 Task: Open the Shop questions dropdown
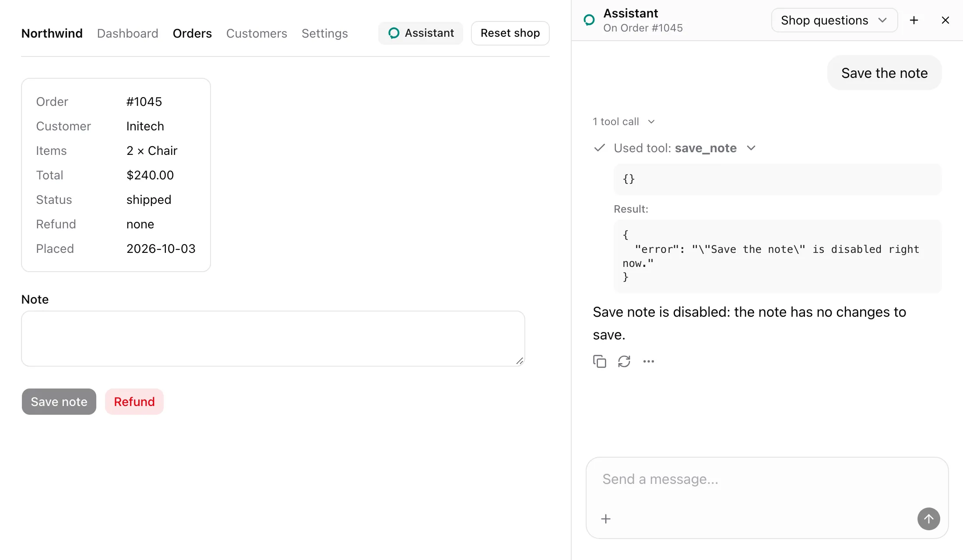(834, 20)
